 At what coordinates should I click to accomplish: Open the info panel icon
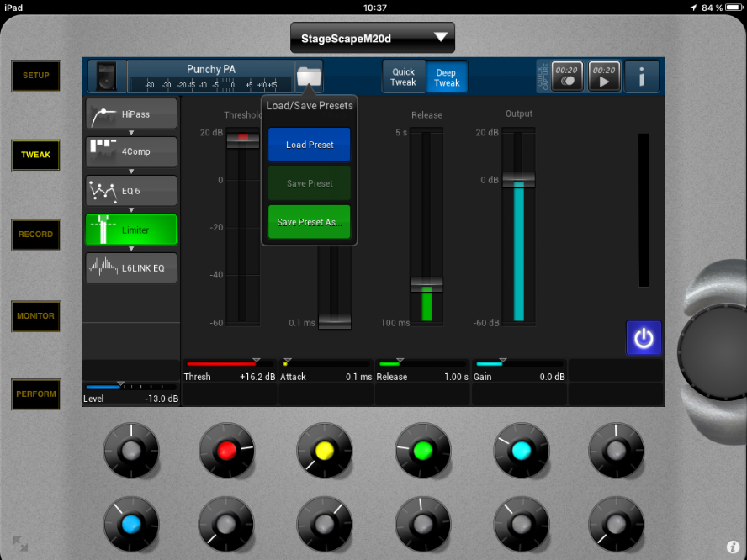click(x=642, y=77)
